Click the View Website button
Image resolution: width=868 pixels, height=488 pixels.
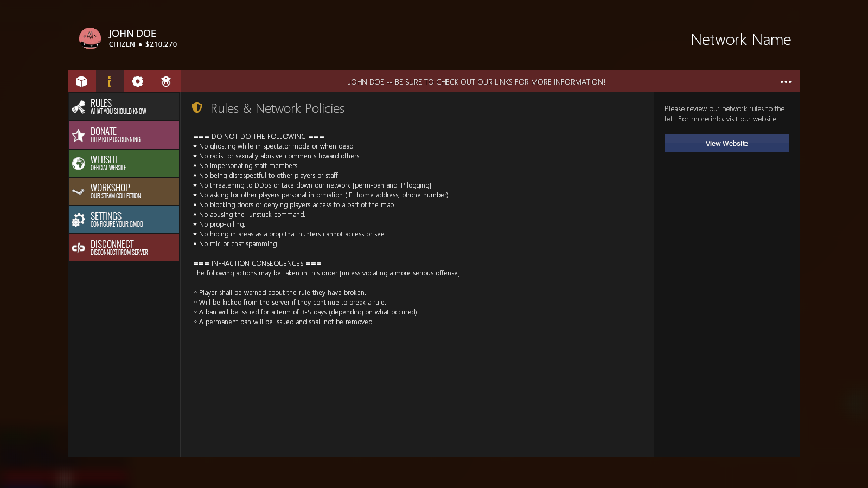pos(727,143)
